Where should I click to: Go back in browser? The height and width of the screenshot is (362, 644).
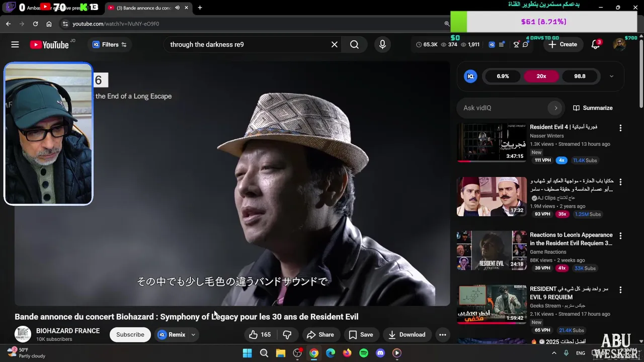click(x=9, y=24)
